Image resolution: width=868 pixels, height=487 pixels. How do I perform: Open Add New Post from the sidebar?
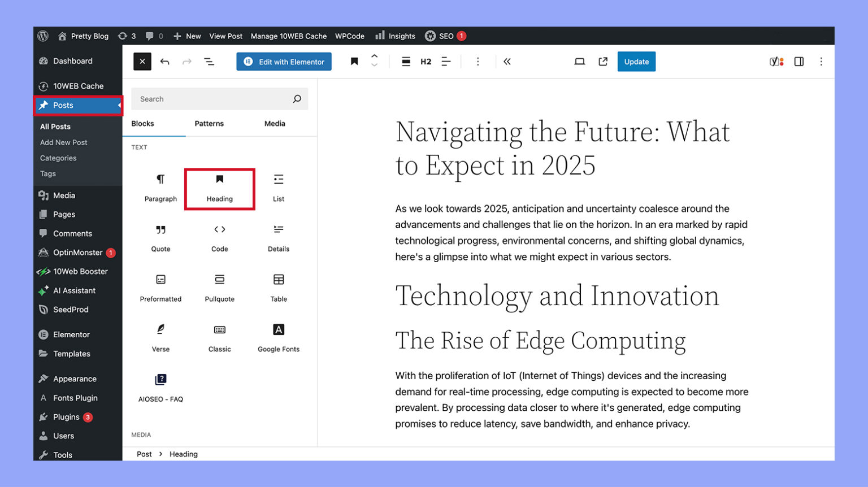pyautogui.click(x=63, y=142)
